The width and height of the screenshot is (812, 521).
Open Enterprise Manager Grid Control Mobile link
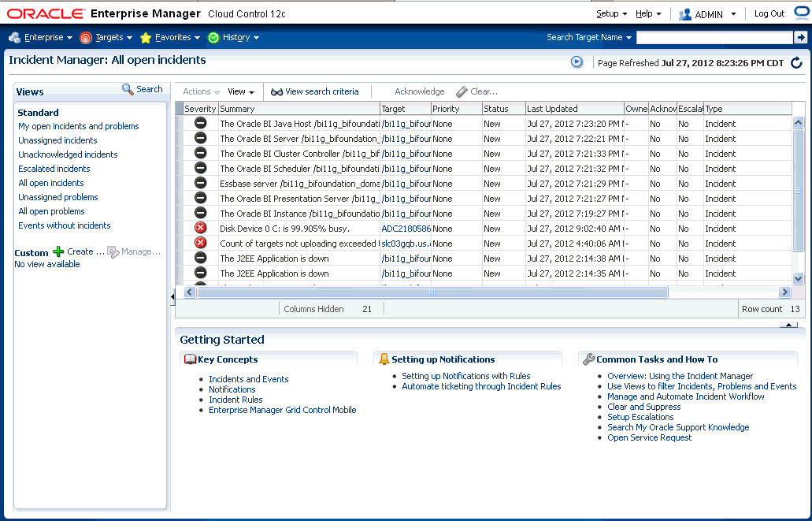click(x=282, y=410)
